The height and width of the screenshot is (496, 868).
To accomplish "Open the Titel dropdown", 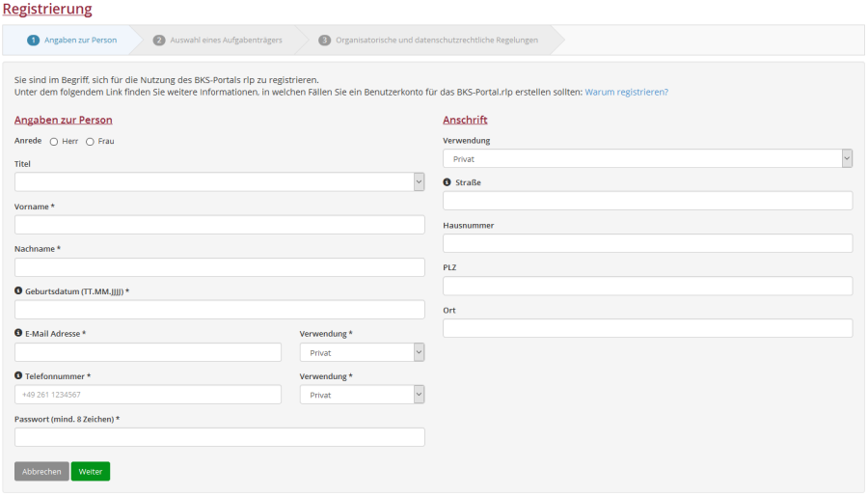I will click(219, 182).
